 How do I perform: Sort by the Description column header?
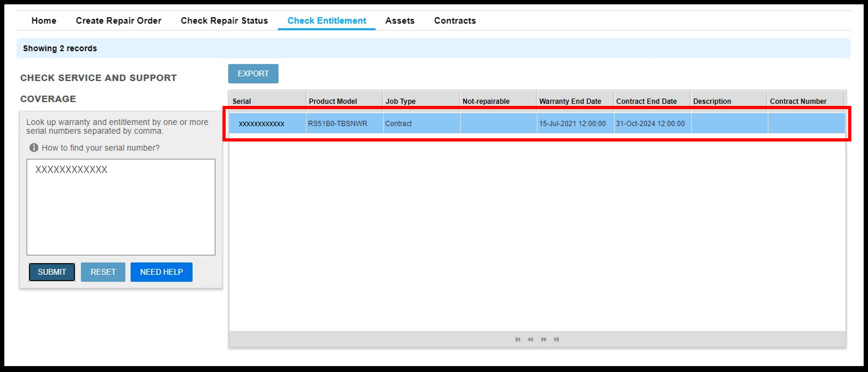pos(729,101)
